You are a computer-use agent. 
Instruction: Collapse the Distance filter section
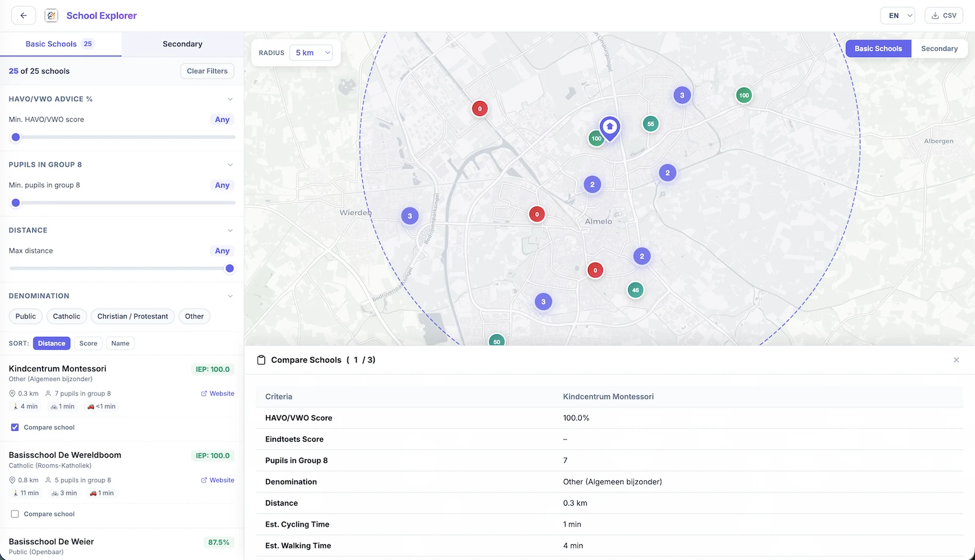(230, 230)
